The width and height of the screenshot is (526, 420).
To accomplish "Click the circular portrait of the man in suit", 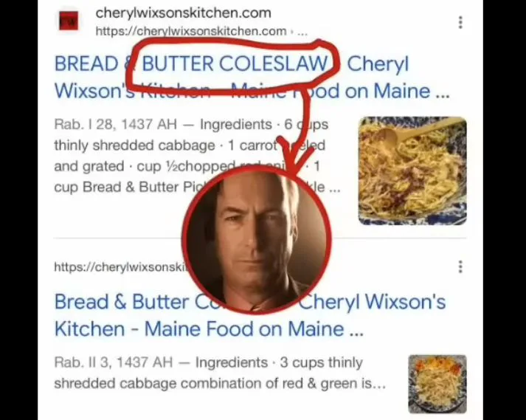I will tap(257, 239).
